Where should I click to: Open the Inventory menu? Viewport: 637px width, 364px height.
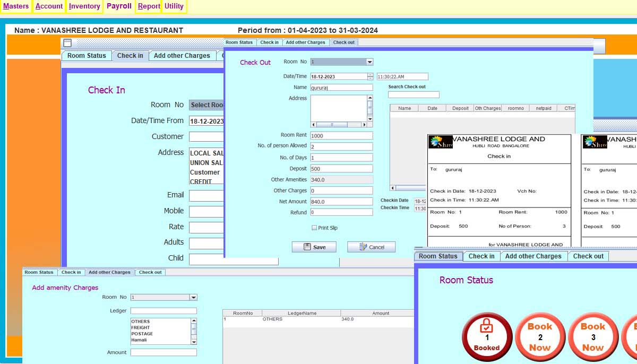84,6
